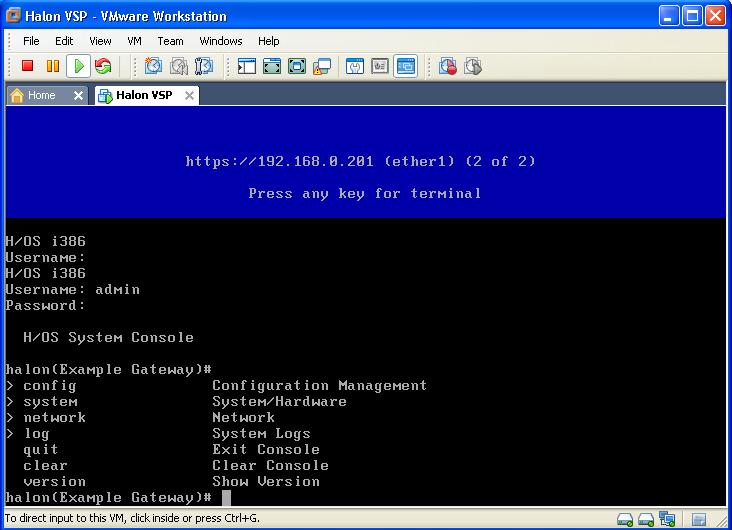Click the 'Password:' prompt line
The height and width of the screenshot is (530, 732).
[45, 305]
